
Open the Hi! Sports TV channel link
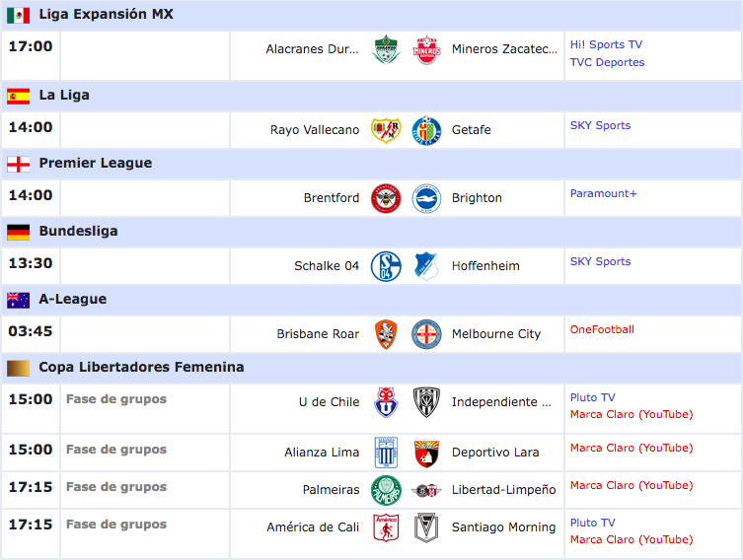coord(606,44)
